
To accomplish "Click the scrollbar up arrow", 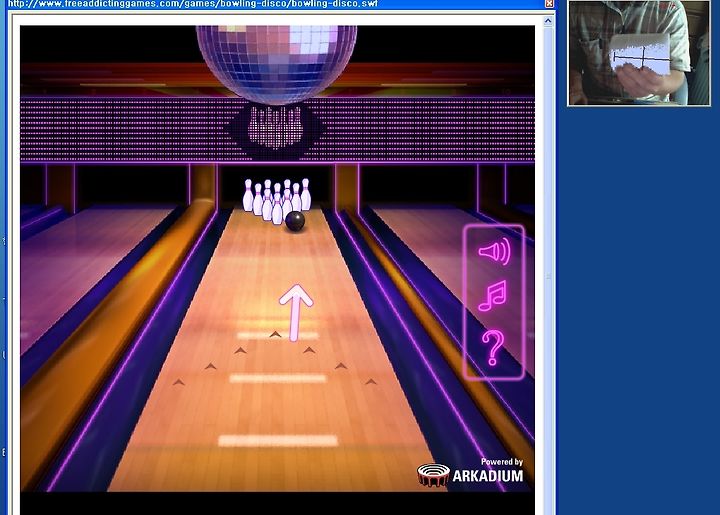I will 548,21.
